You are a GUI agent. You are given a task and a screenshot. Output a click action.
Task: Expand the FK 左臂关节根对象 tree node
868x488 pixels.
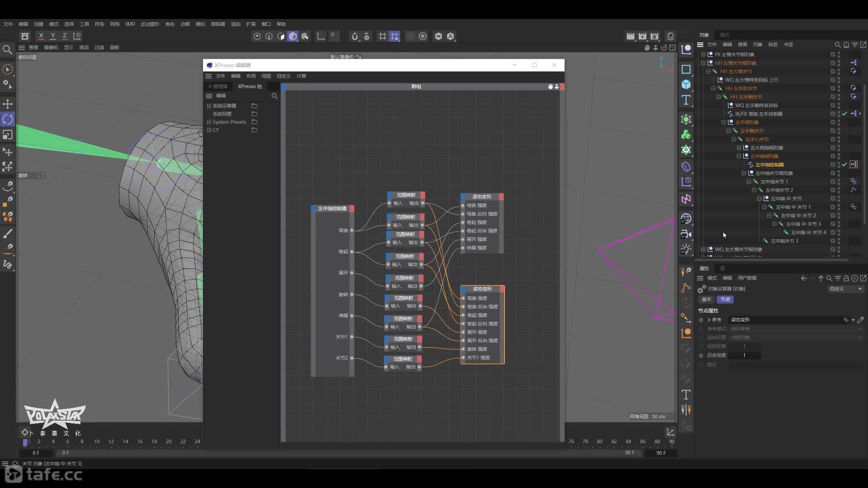tap(703, 54)
